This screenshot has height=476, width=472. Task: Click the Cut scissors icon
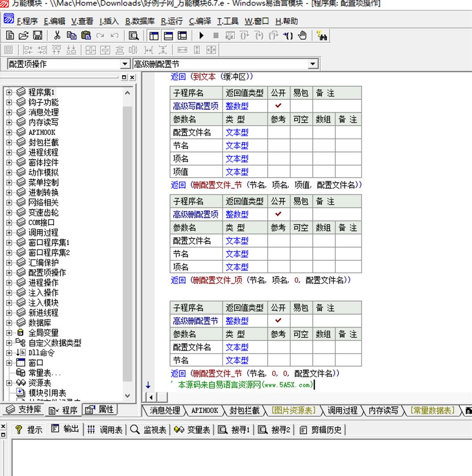coord(57,35)
